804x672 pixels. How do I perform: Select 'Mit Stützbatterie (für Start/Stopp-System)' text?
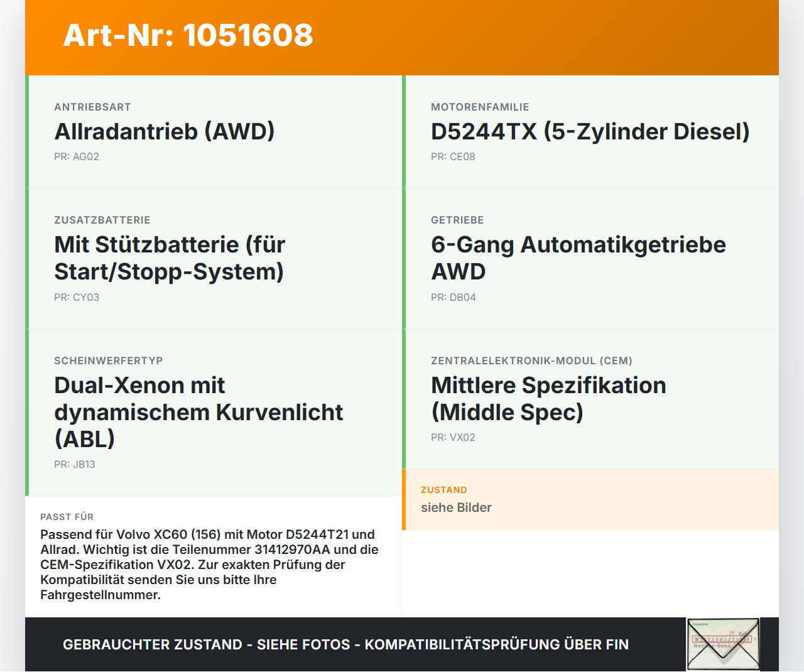click(x=170, y=257)
